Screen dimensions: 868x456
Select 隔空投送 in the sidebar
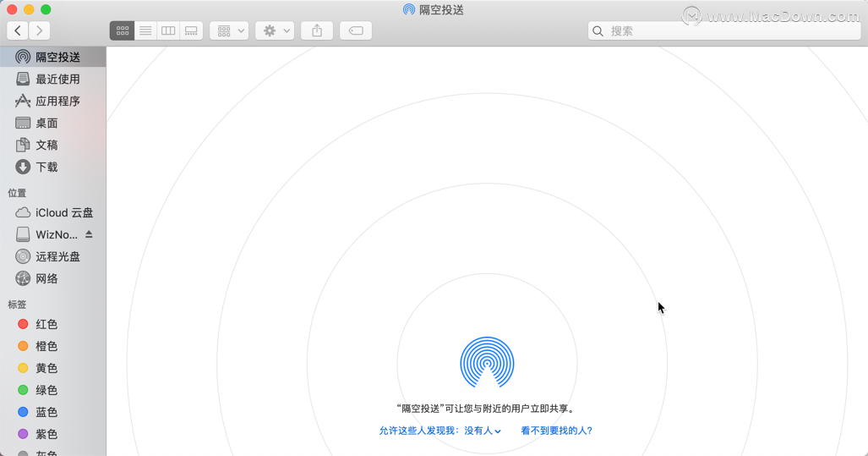(x=53, y=57)
